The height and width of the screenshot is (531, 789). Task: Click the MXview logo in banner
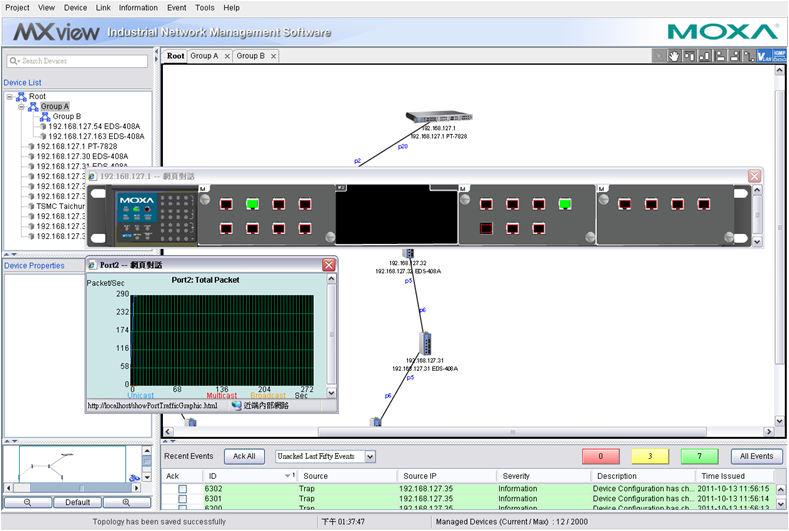[x=56, y=32]
